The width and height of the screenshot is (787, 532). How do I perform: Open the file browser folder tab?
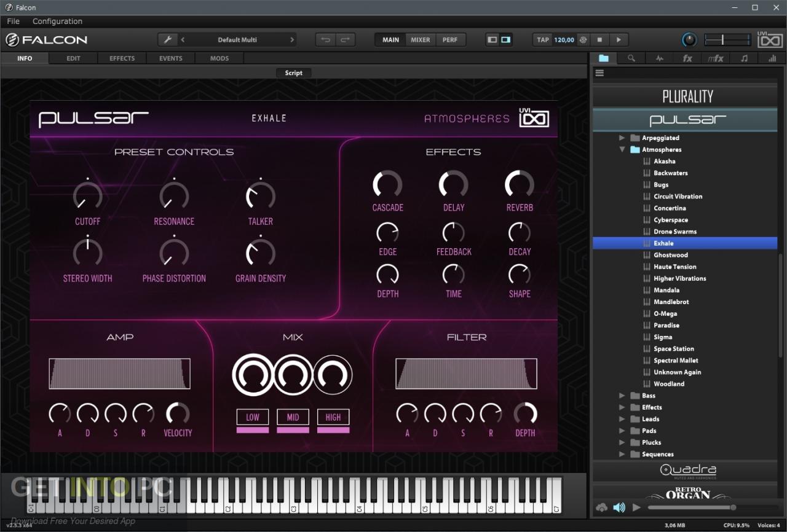click(x=604, y=58)
